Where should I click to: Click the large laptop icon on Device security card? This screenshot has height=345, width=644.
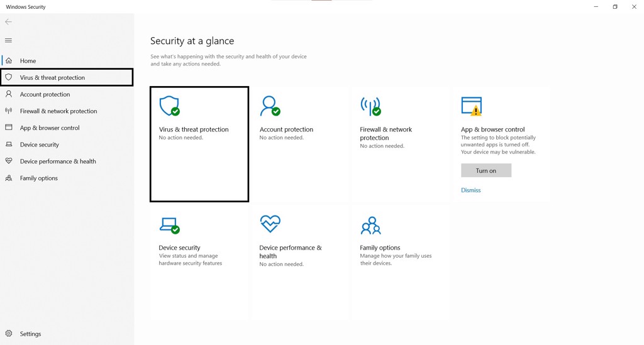click(169, 225)
